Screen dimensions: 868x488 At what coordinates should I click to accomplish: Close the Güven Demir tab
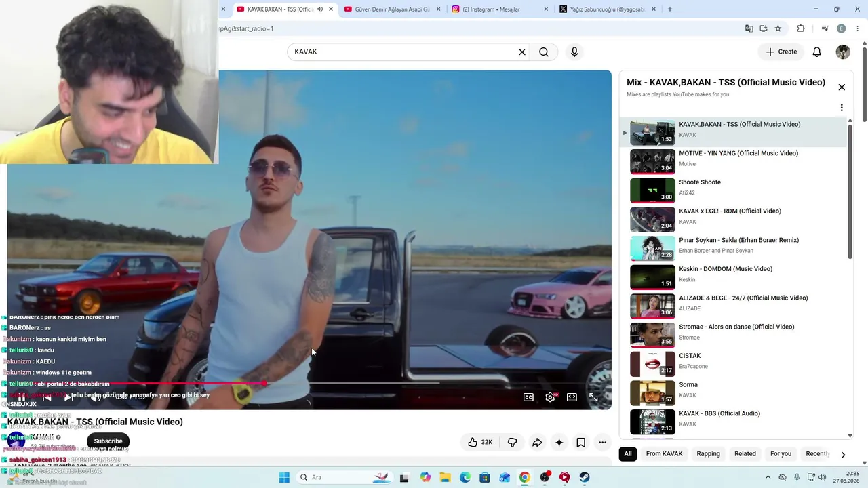click(439, 9)
